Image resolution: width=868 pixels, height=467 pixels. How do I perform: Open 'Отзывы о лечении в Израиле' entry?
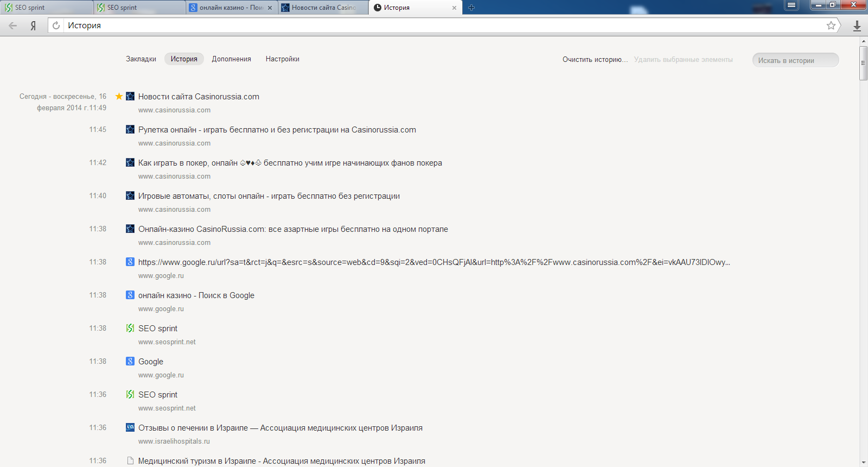tap(280, 428)
